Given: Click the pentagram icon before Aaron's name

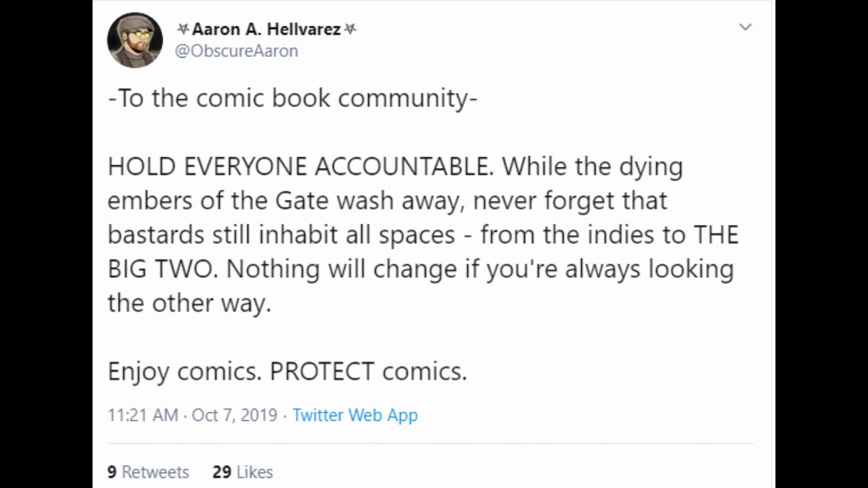Looking at the screenshot, I should (182, 29).
